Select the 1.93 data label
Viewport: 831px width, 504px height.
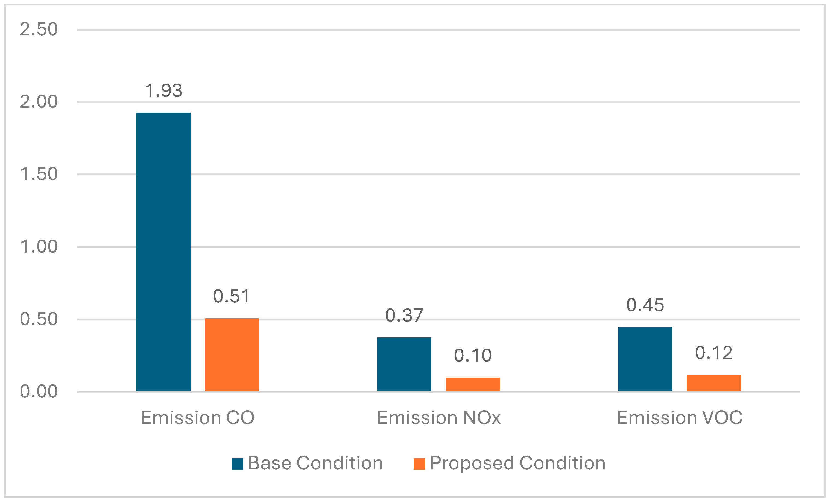pos(163,90)
